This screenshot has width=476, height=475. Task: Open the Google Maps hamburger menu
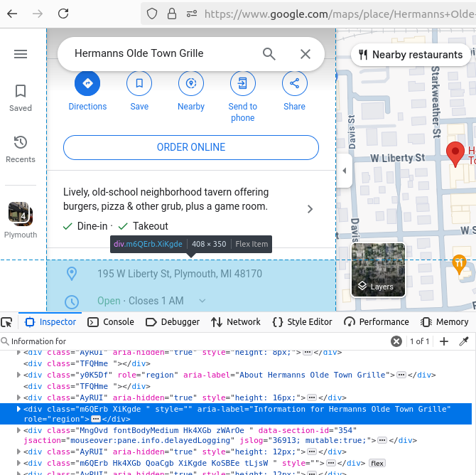21,54
